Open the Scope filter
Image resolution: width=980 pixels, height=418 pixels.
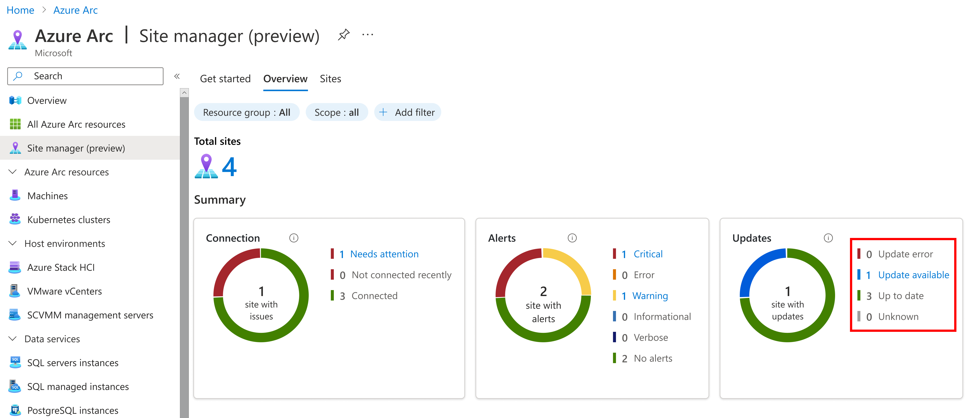coord(336,112)
